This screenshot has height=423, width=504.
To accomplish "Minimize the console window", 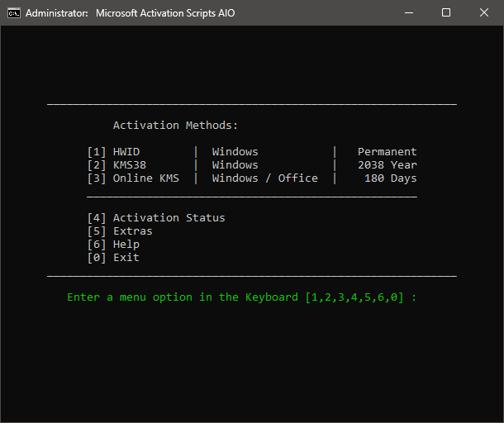I will coord(408,12).
